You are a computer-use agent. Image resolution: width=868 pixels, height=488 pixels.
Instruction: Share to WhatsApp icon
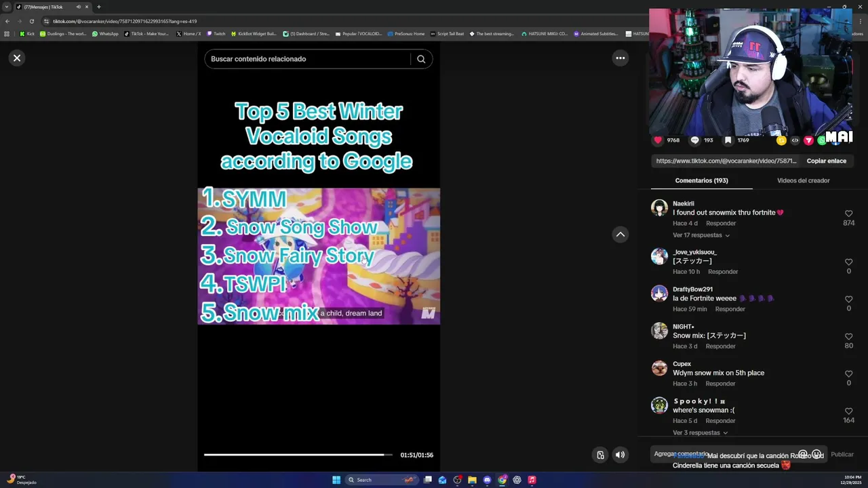[821, 140]
